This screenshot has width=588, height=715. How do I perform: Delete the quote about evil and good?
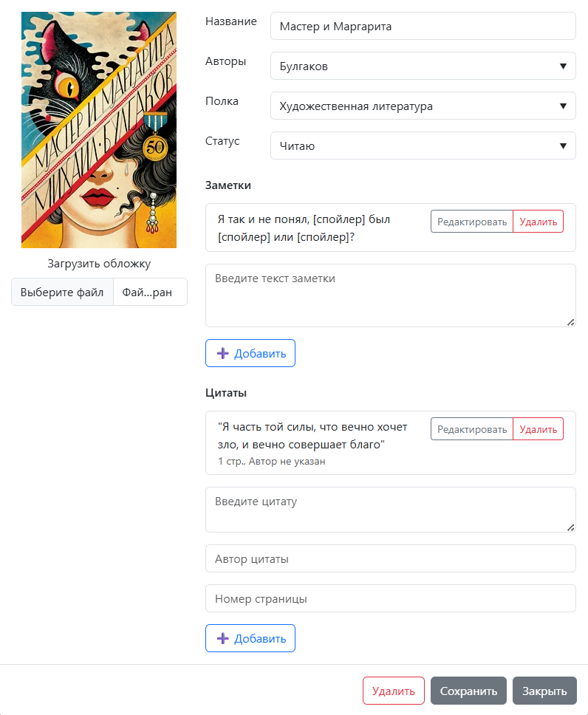(538, 429)
